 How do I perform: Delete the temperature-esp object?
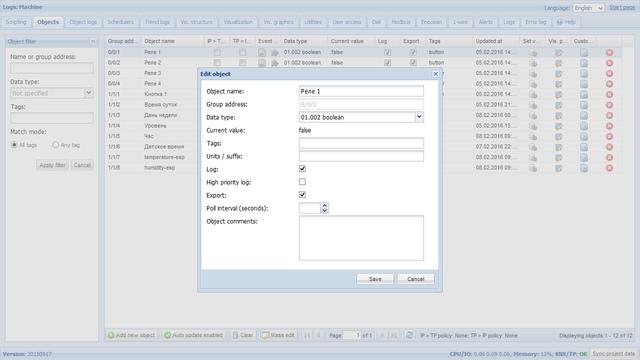(609, 158)
